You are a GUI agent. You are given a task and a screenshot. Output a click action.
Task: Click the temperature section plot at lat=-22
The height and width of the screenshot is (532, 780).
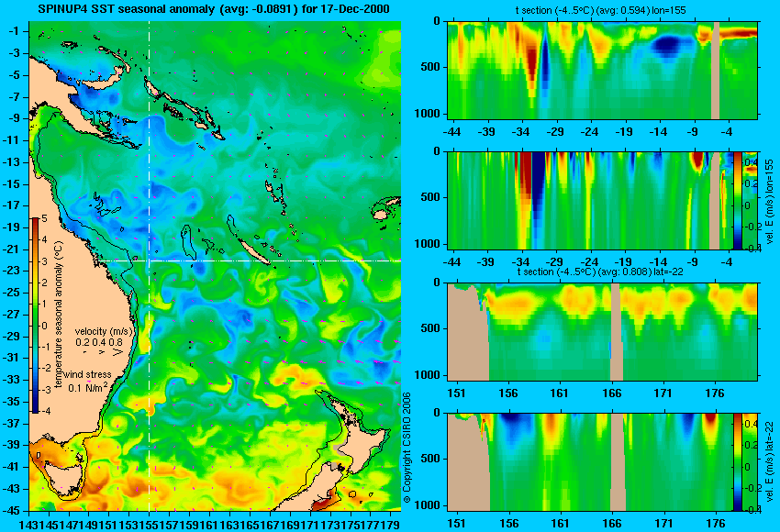[x=602, y=332]
